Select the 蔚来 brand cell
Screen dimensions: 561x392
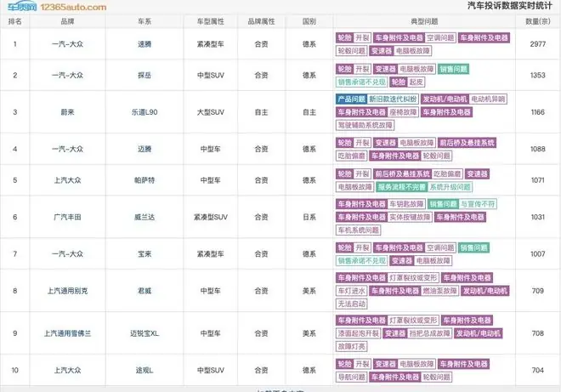point(67,112)
